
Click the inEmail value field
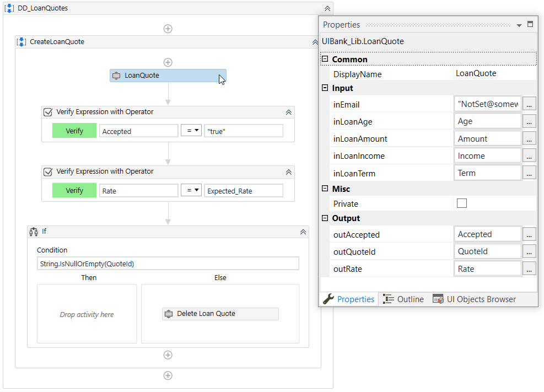pyautogui.click(x=487, y=104)
